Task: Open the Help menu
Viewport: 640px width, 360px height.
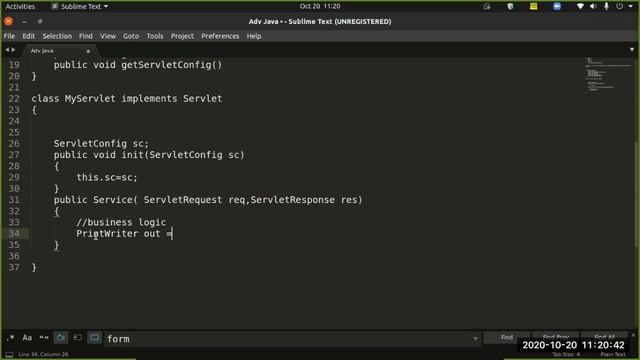Action: coord(254,36)
